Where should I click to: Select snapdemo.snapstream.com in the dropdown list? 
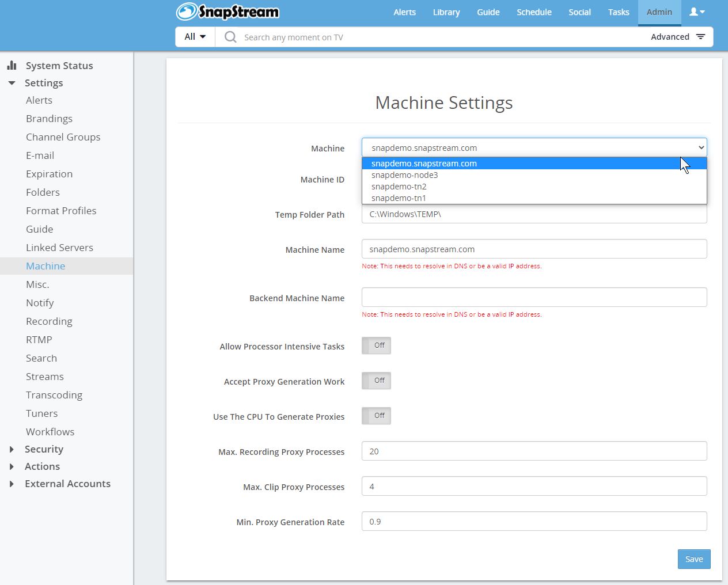coord(534,164)
